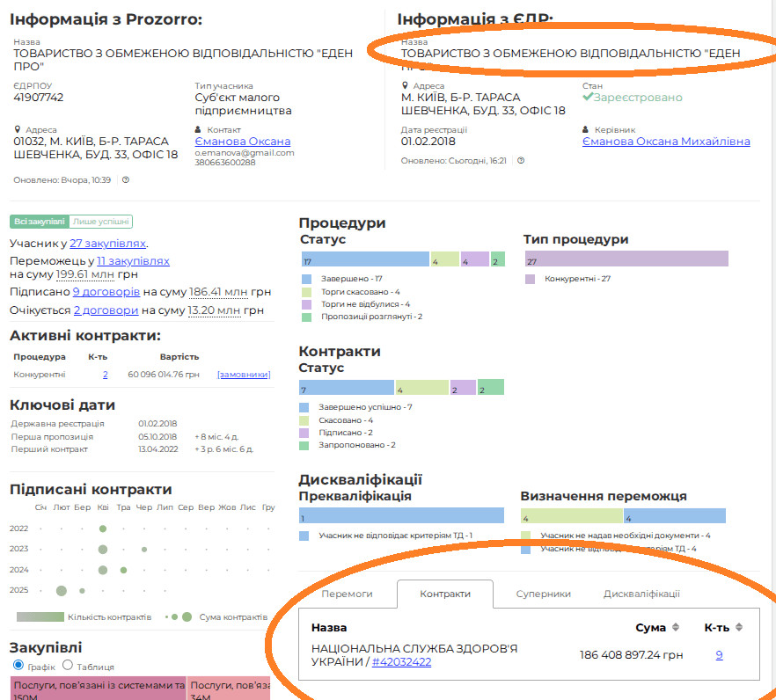Switch to Лише успішні filter

pos(101,222)
